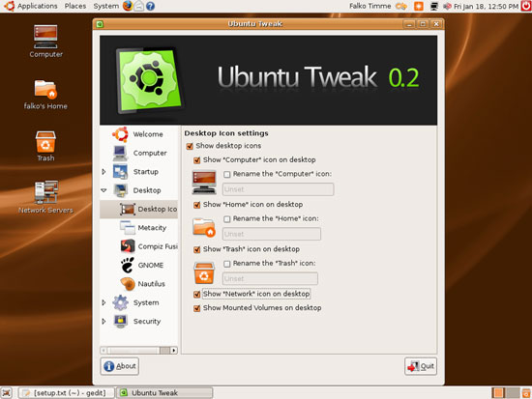Toggle Show "Home" icon on desktop
The width and height of the screenshot is (532, 399).
coord(196,205)
